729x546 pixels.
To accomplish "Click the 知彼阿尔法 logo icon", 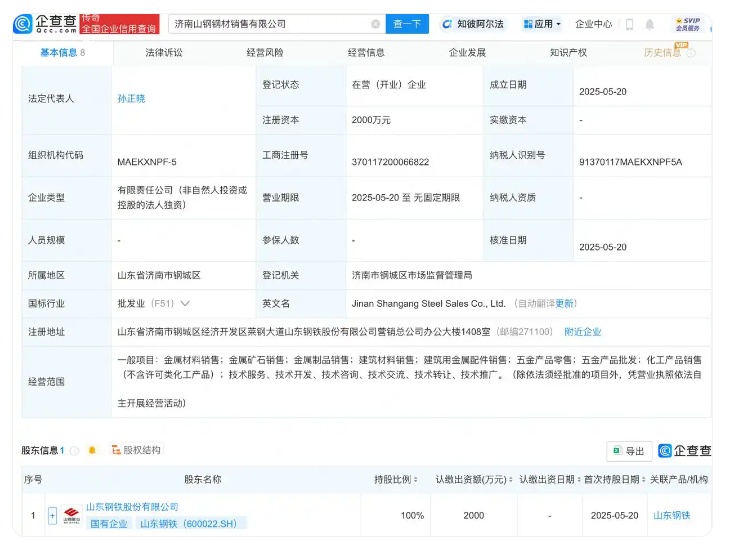I will [x=446, y=24].
